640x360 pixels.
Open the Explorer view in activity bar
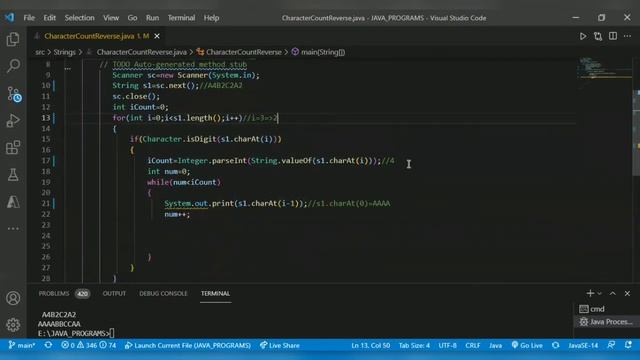[x=13, y=39]
